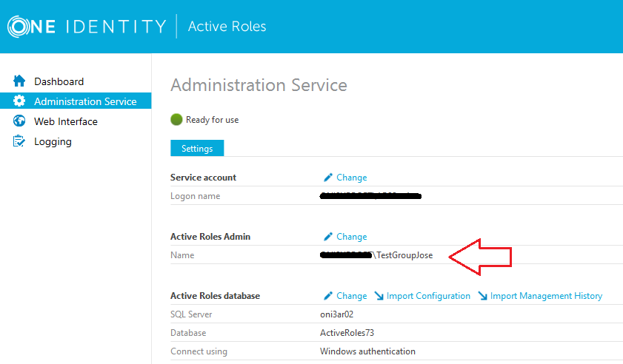Click the Dashboard home icon
The image size is (623, 364).
coord(19,81)
